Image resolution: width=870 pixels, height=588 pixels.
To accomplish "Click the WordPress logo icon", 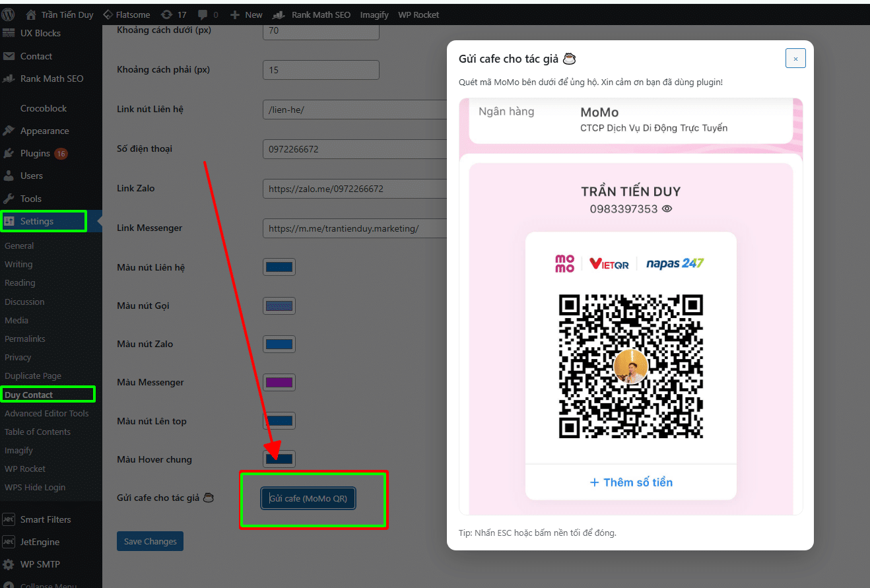I will pos(9,15).
